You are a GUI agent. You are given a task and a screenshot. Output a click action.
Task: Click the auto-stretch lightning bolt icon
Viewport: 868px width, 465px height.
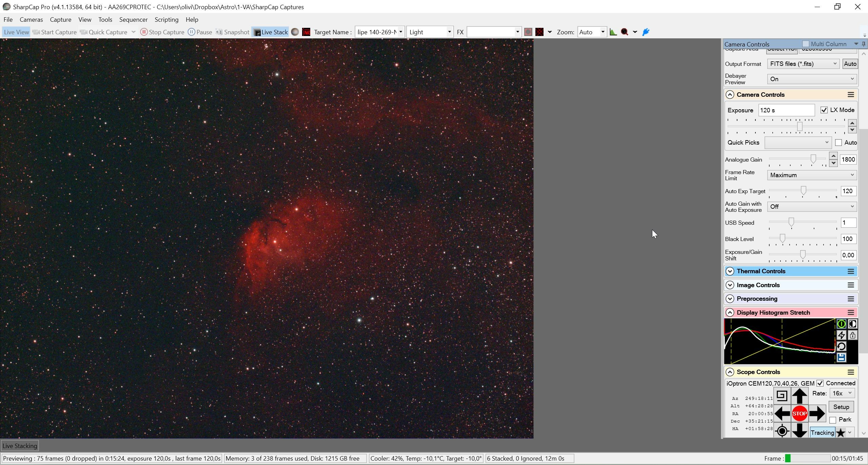[841, 335]
